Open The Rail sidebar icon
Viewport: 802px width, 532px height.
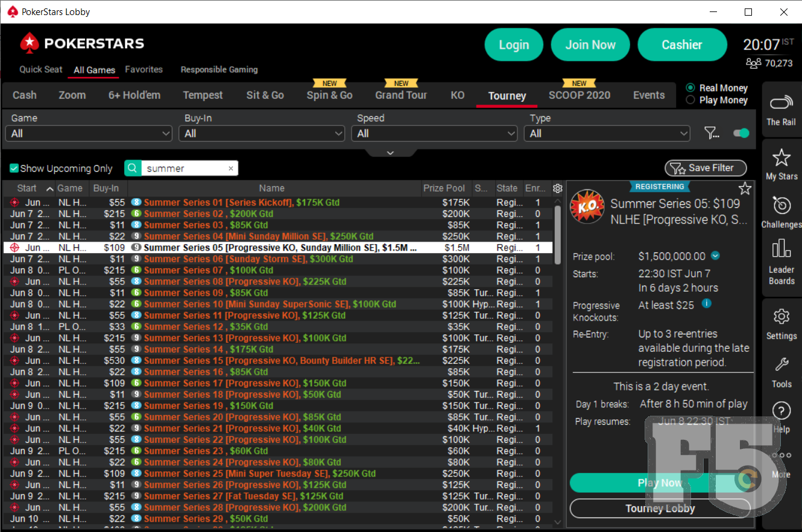click(x=781, y=102)
